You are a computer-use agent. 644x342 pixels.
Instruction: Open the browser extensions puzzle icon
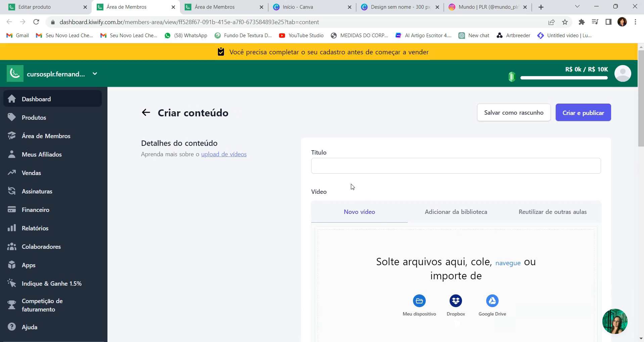(582, 22)
